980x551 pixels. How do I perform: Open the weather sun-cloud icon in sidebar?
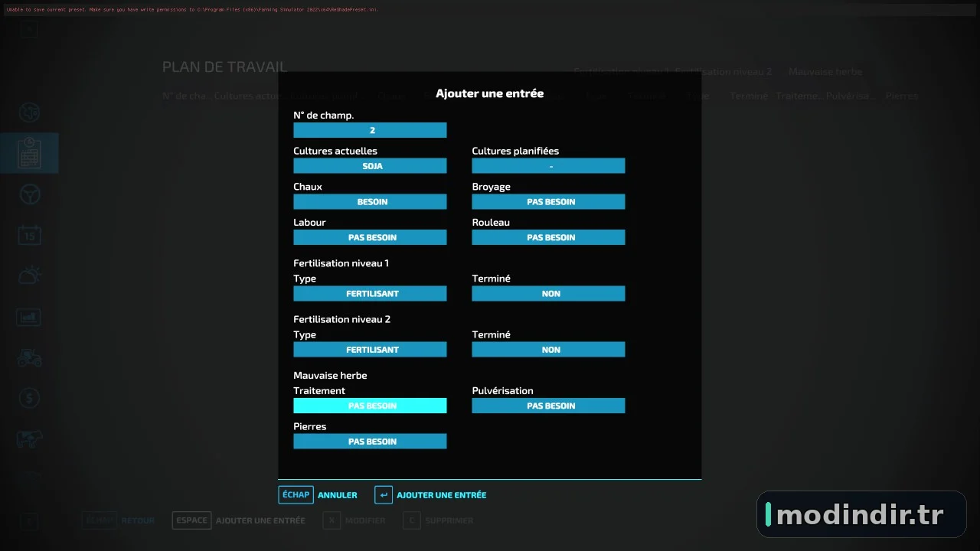coord(29,275)
